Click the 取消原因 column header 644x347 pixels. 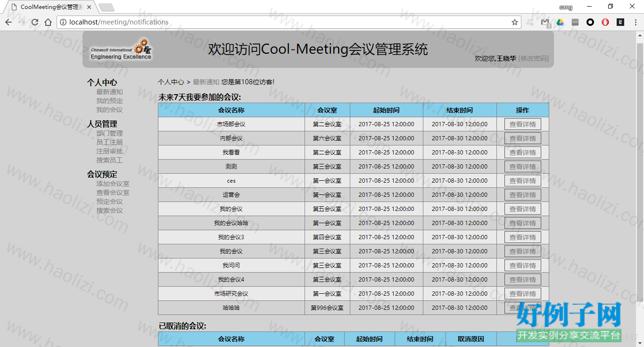point(471,339)
